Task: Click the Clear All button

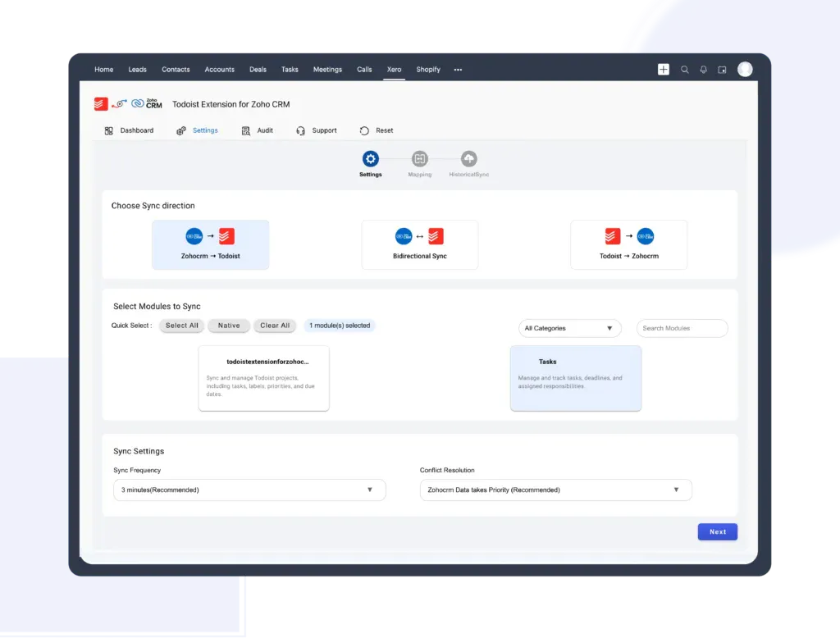Action: (x=275, y=326)
